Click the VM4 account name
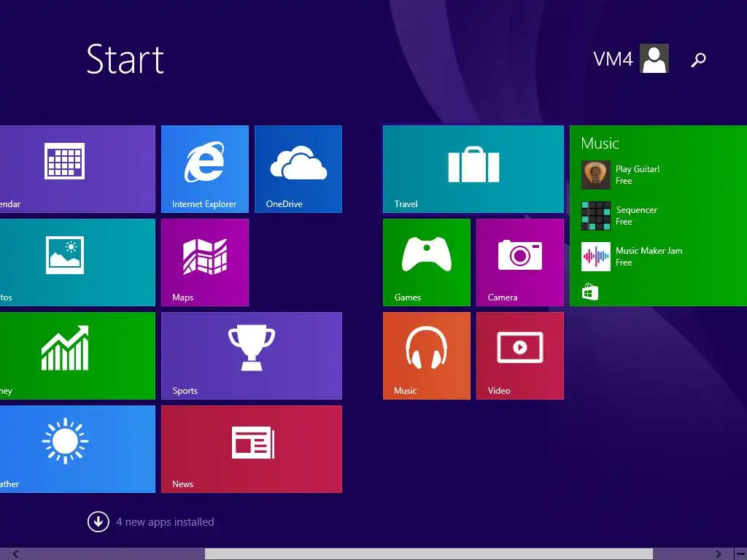The height and width of the screenshot is (560, 747). (x=613, y=59)
